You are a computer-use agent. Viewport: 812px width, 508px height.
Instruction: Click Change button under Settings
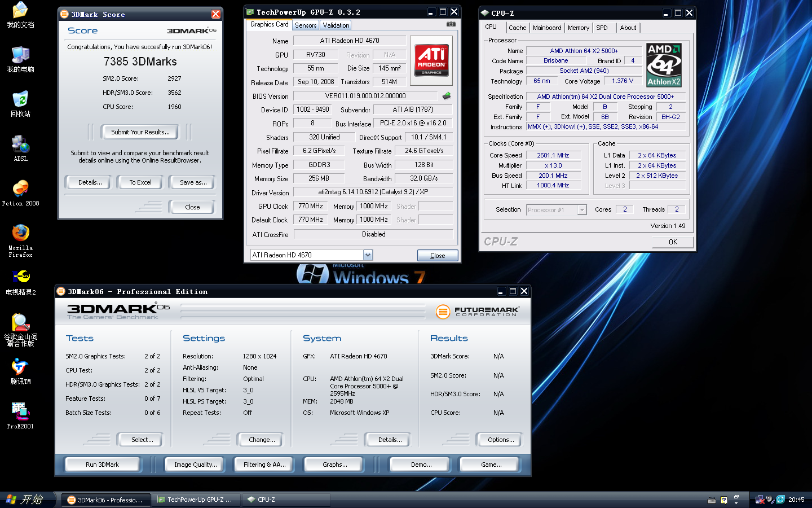260,440
